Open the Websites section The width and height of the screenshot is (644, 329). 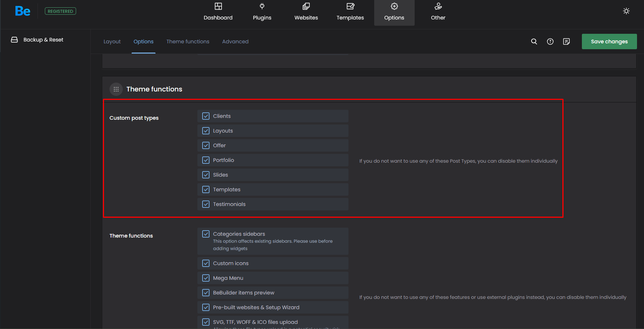tap(306, 12)
